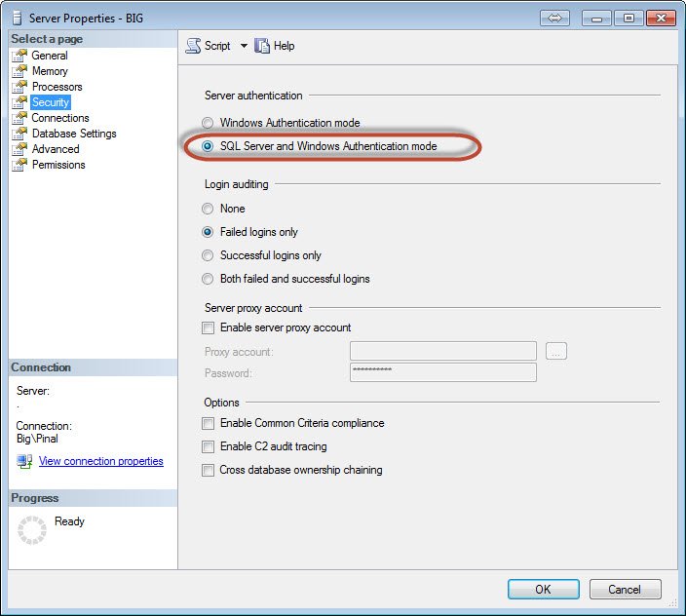Switch to the Processors page

tap(57, 87)
